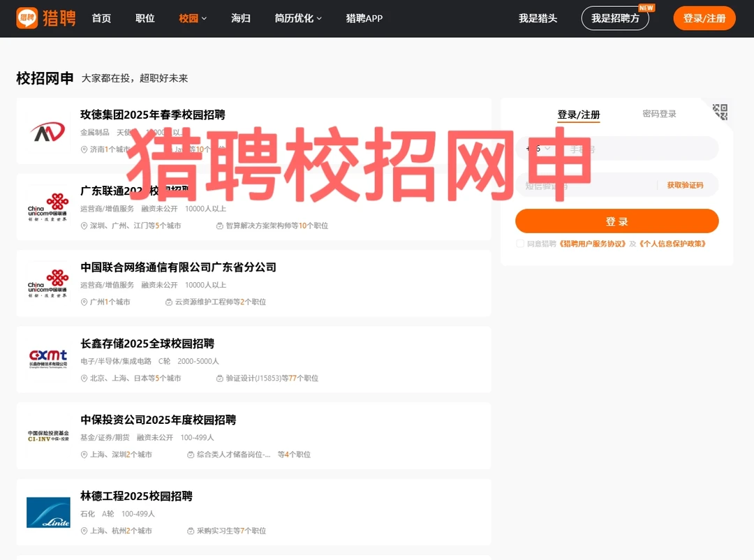This screenshot has height=560, width=754.
Task: Open the 职位 navigation item
Action: (145, 18)
